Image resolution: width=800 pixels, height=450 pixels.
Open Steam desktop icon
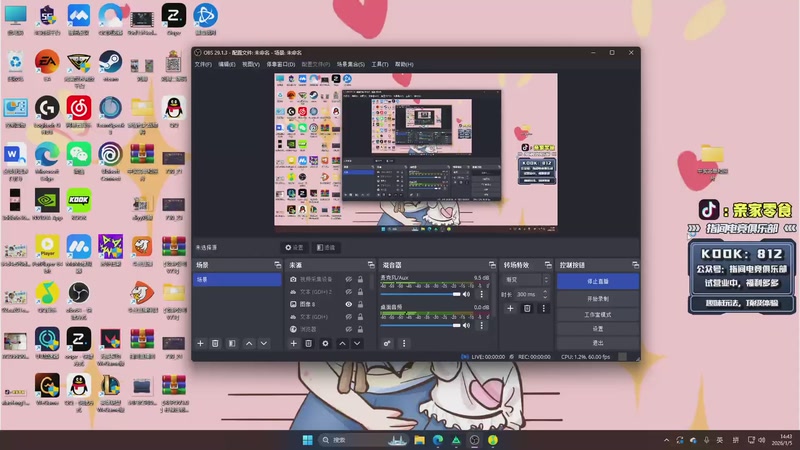(110, 66)
